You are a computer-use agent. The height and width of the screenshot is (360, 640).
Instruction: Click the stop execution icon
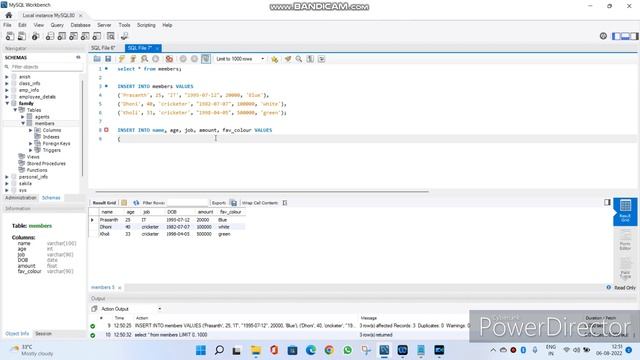[x=156, y=59]
